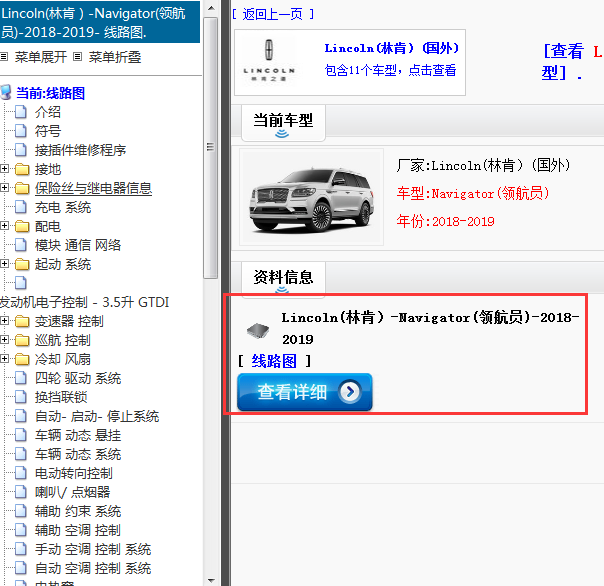Click the 年份:2018-2019 red text
Screen dimensions: 604x586
click(446, 221)
